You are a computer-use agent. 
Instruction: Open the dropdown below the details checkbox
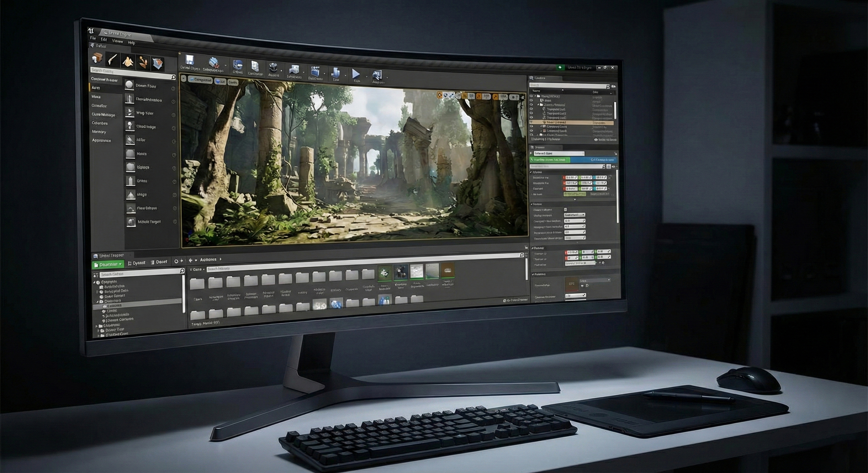(x=574, y=215)
